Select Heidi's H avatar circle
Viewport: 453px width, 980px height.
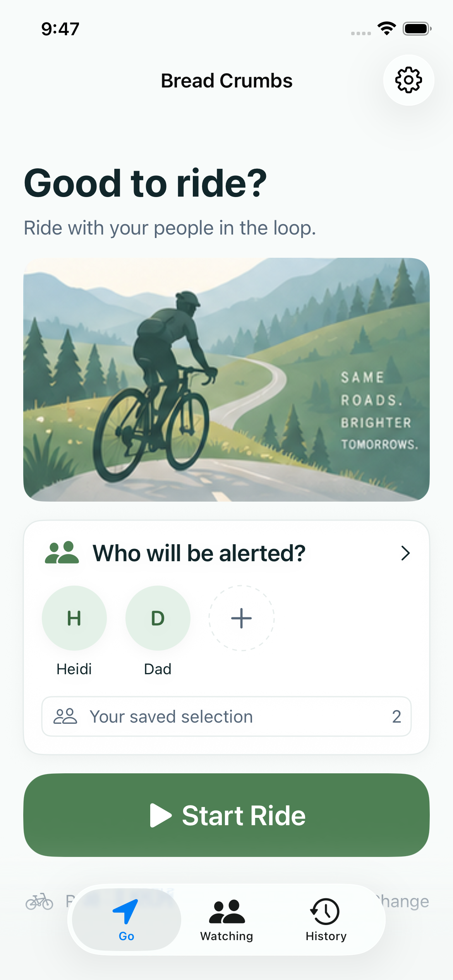(74, 618)
